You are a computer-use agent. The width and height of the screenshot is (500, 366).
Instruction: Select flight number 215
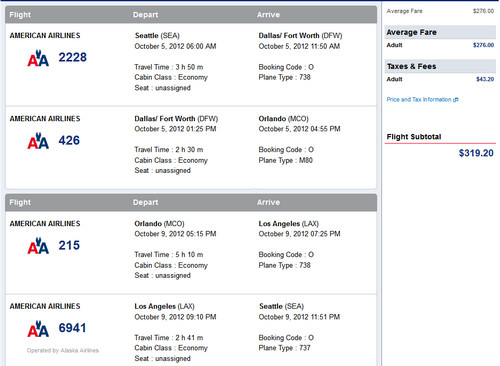click(x=69, y=245)
